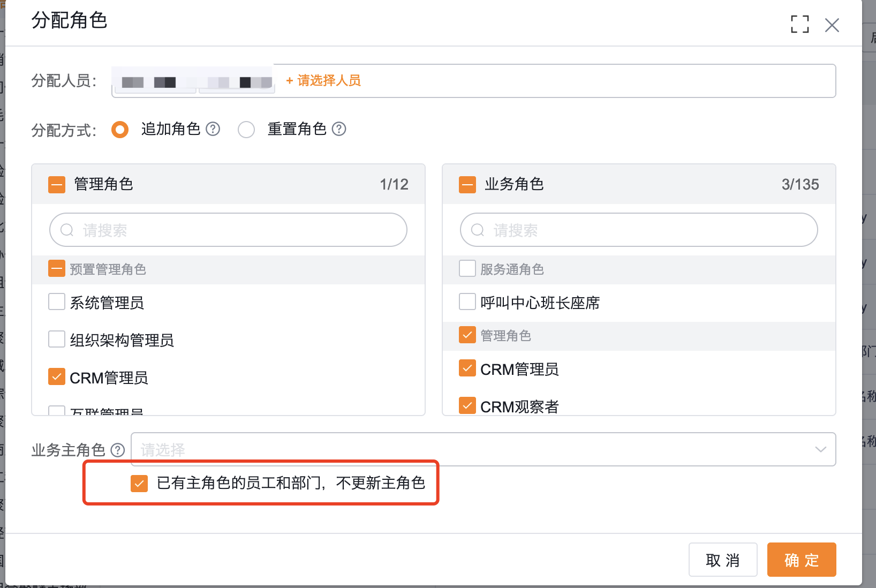Image resolution: width=876 pixels, height=588 pixels.
Task: Open help tooltip beside 重置角色 option
Action: pyautogui.click(x=338, y=129)
